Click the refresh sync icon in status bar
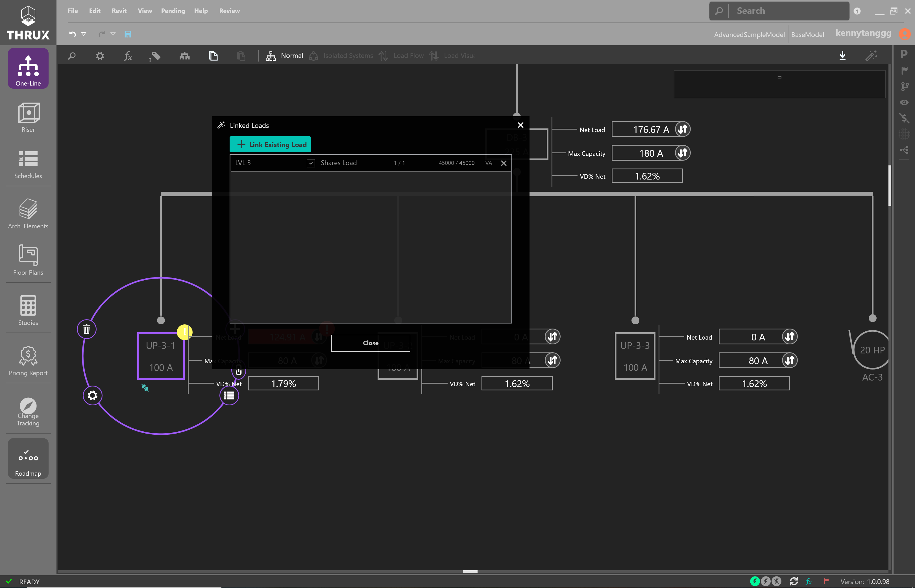Screen dimensions: 915x588 point(794,581)
